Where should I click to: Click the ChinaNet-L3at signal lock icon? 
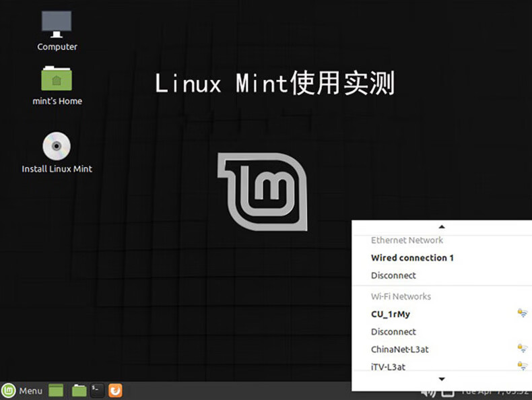pyautogui.click(x=523, y=348)
